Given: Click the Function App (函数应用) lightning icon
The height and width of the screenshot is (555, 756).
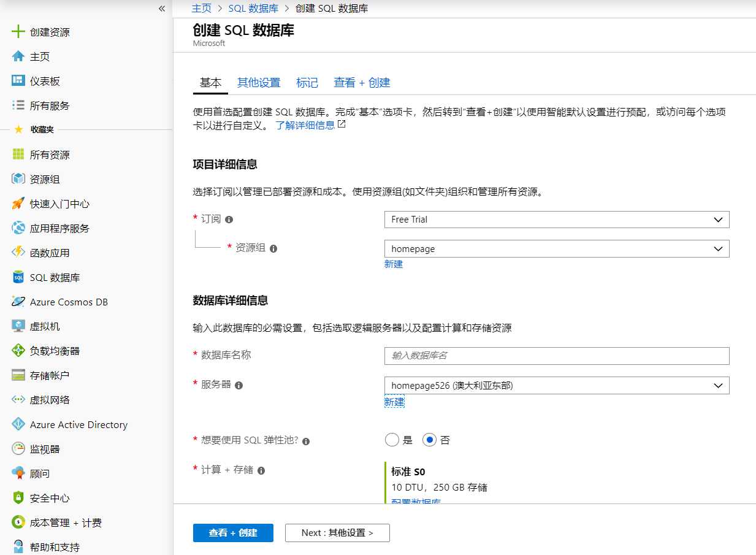Looking at the screenshot, I should coord(18,253).
